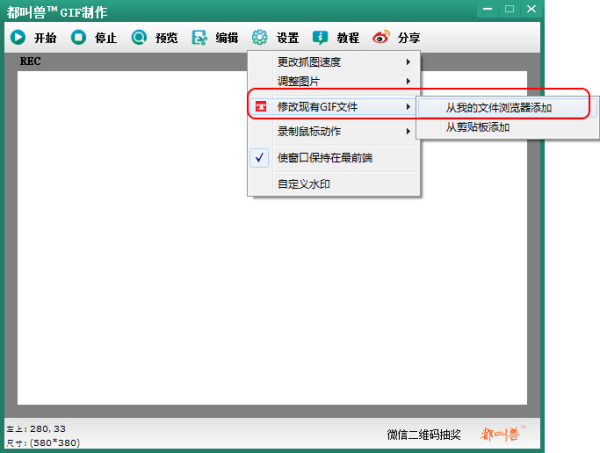Close the GIF maker window
The width and height of the screenshot is (600, 453).
click(531, 9)
